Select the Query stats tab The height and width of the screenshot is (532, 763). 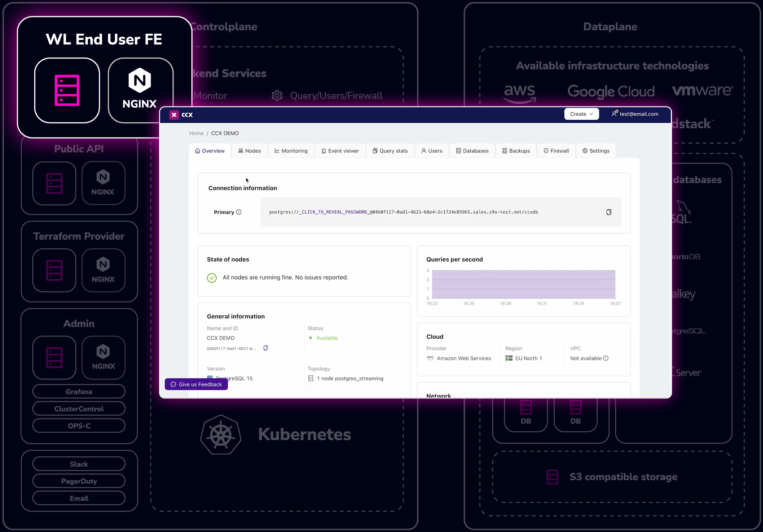click(x=390, y=151)
